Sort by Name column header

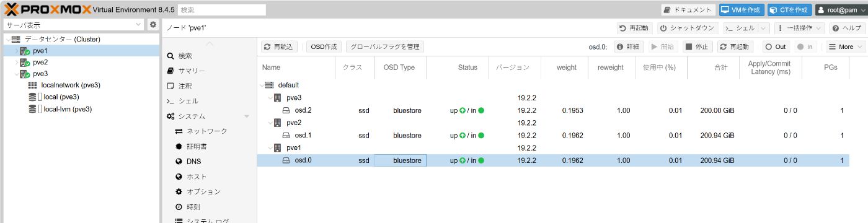(296, 68)
